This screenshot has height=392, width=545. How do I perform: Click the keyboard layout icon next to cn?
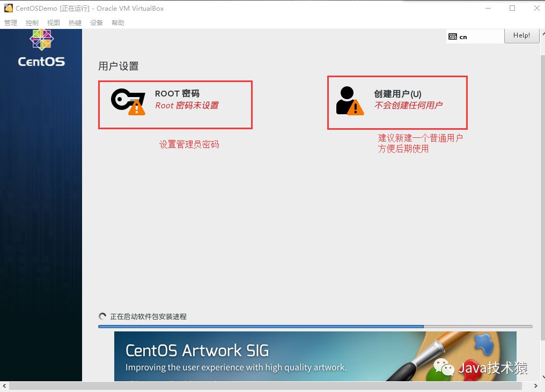453,36
